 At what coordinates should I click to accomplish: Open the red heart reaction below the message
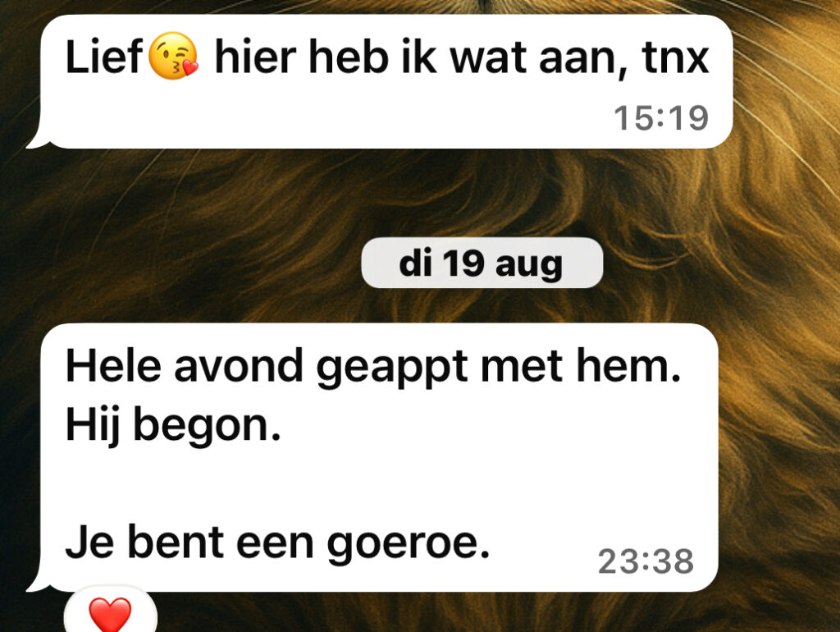111,611
